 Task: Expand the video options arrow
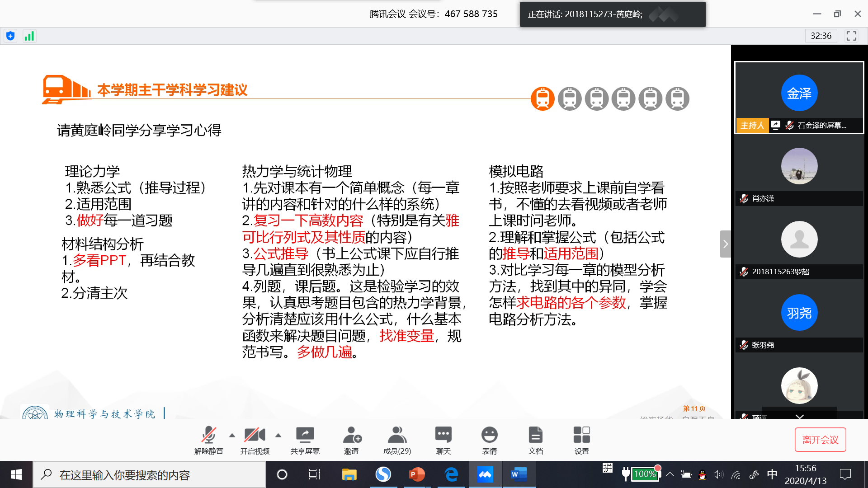click(x=278, y=436)
